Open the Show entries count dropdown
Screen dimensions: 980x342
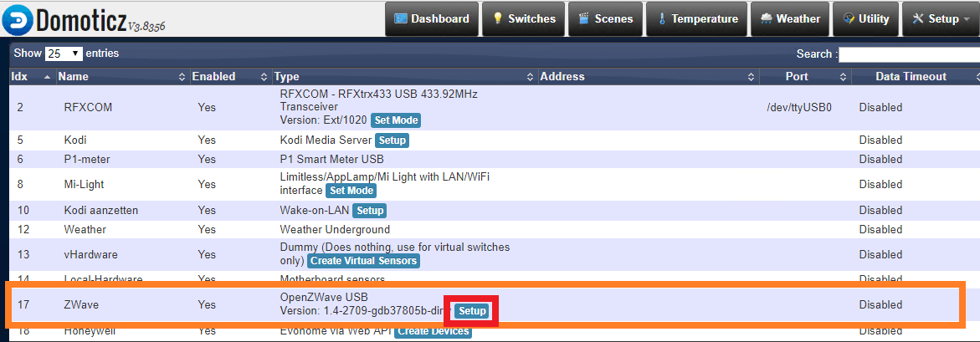pos(64,54)
